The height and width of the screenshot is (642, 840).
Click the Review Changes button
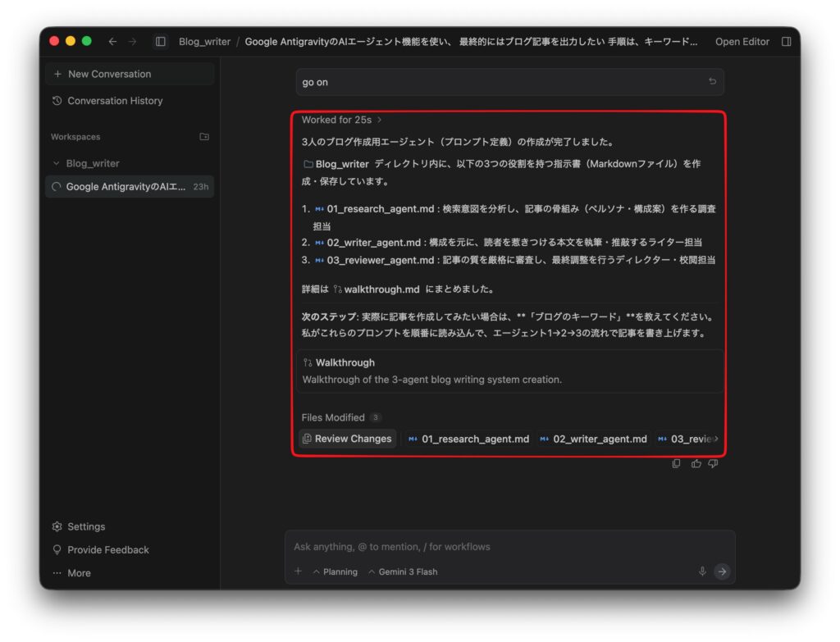(x=347, y=439)
